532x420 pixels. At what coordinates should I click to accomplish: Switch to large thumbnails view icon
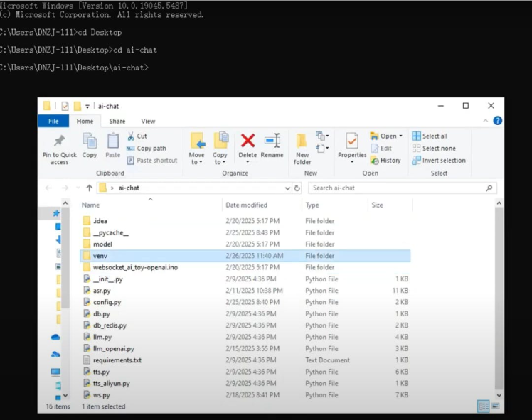(x=495, y=406)
